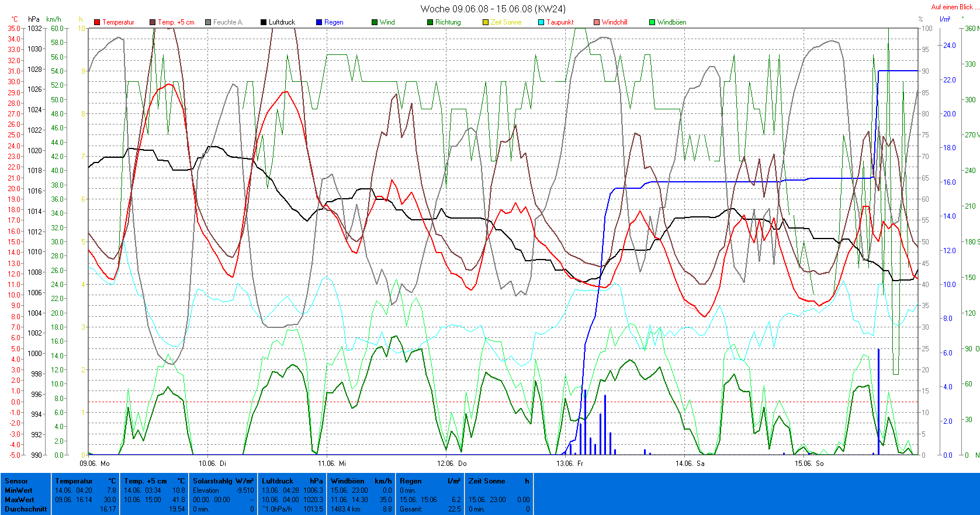Image resolution: width=980 pixels, height=515 pixels.
Task: Select the 13.06. Fr date marker
Action: tap(570, 464)
